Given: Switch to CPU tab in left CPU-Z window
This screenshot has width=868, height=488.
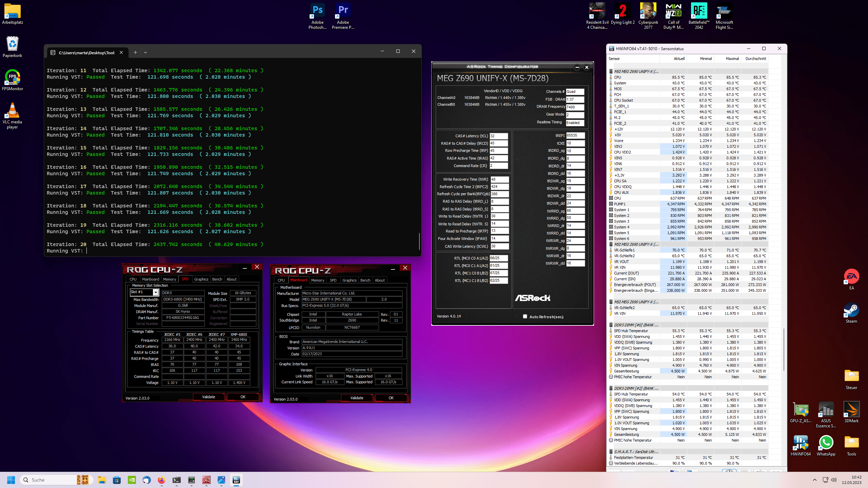Looking at the screenshot, I should click(133, 279).
